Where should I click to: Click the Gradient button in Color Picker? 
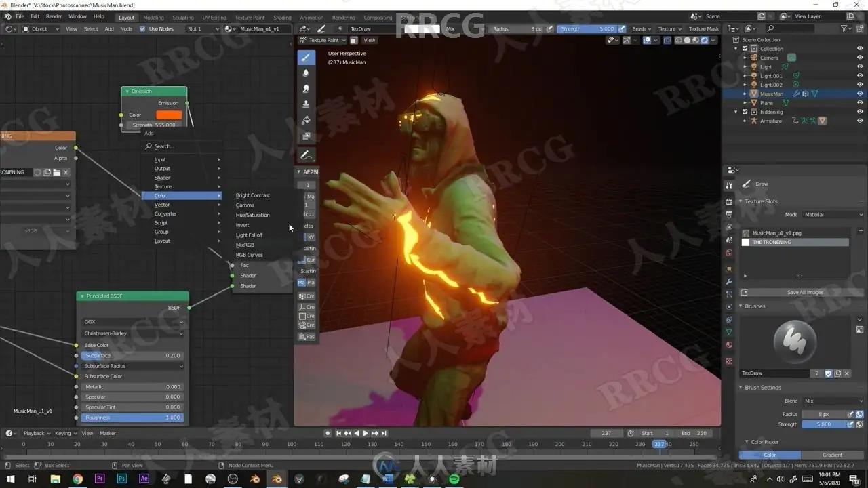point(832,455)
